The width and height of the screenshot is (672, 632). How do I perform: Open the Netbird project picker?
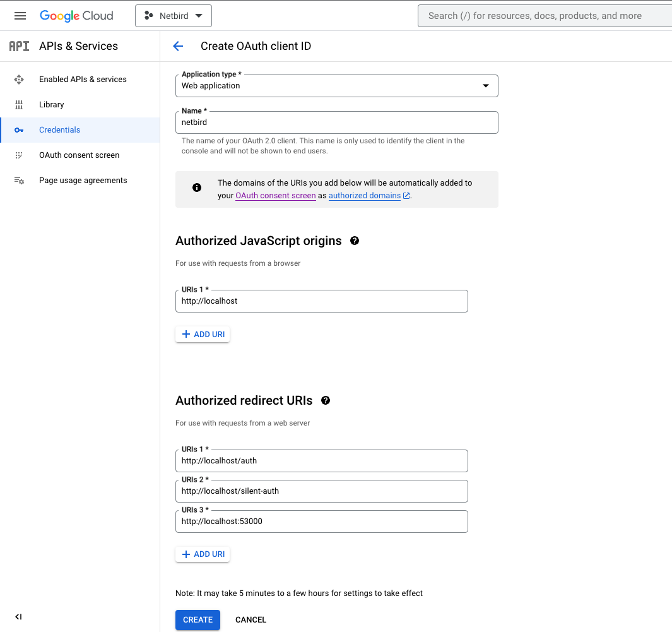pyautogui.click(x=173, y=15)
